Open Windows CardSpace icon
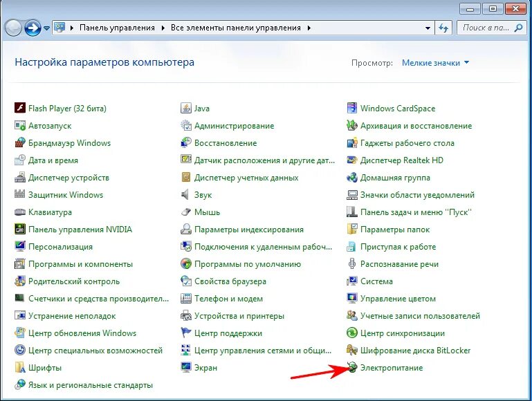This screenshot has width=532, height=401. pos(352,108)
